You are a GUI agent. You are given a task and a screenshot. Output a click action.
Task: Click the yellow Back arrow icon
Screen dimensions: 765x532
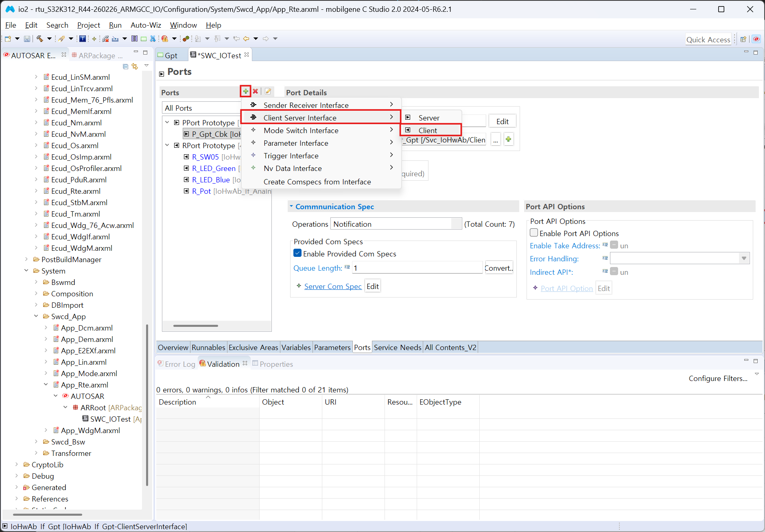click(x=246, y=39)
